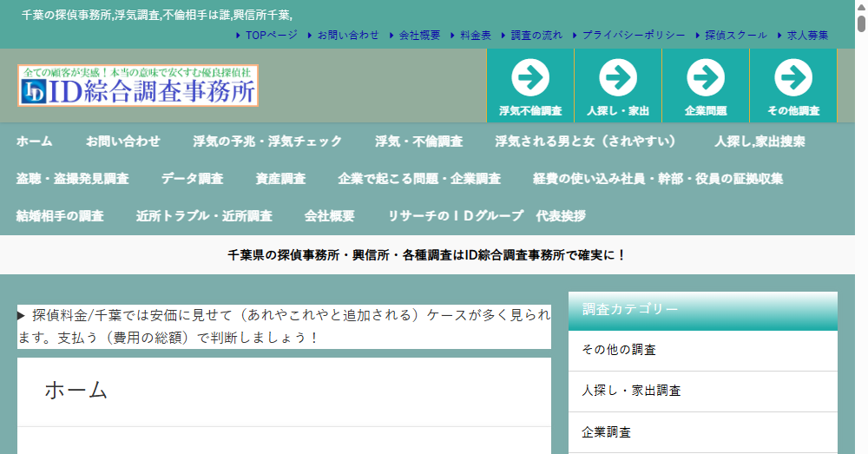This screenshot has width=868, height=454.
Task: Open the TOPページ link in top bar
Action: click(271, 35)
